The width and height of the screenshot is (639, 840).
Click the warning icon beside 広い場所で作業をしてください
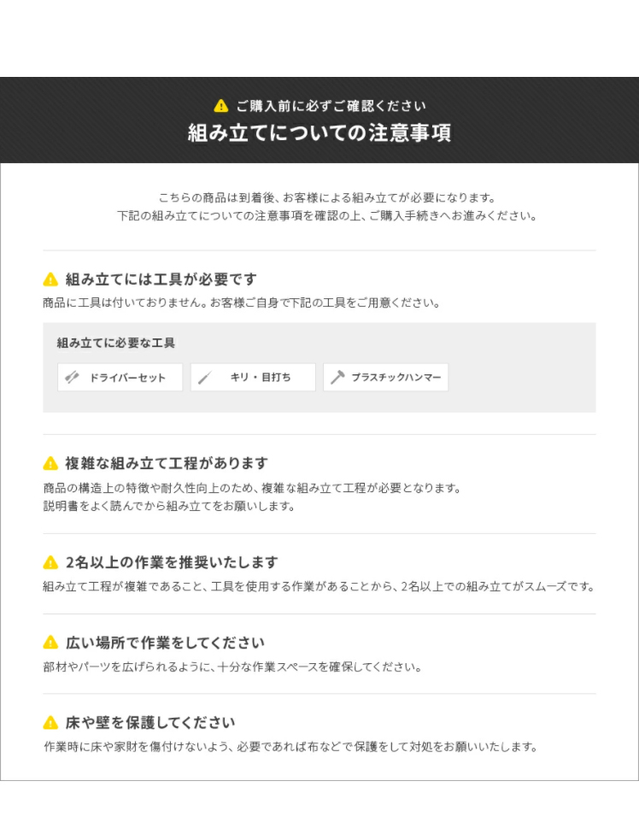point(50,643)
